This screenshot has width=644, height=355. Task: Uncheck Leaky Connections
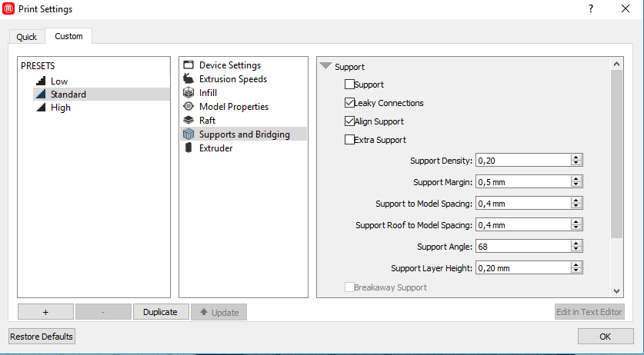349,103
